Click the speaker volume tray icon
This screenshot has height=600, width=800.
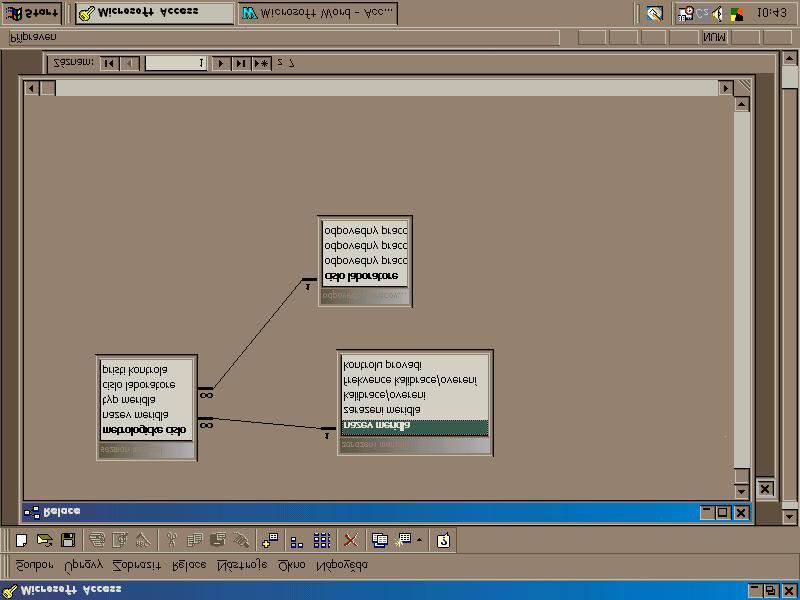pyautogui.click(x=717, y=14)
